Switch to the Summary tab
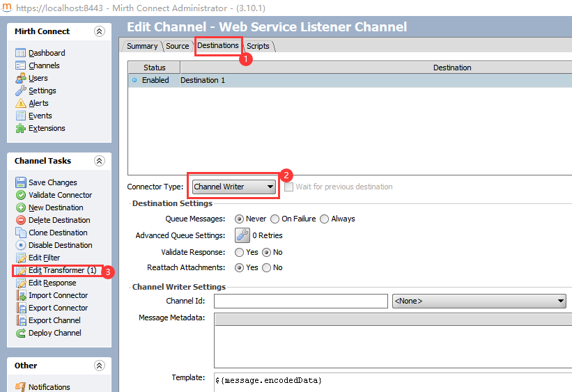Screen dimensions: 572x392 pyautogui.click(x=142, y=46)
